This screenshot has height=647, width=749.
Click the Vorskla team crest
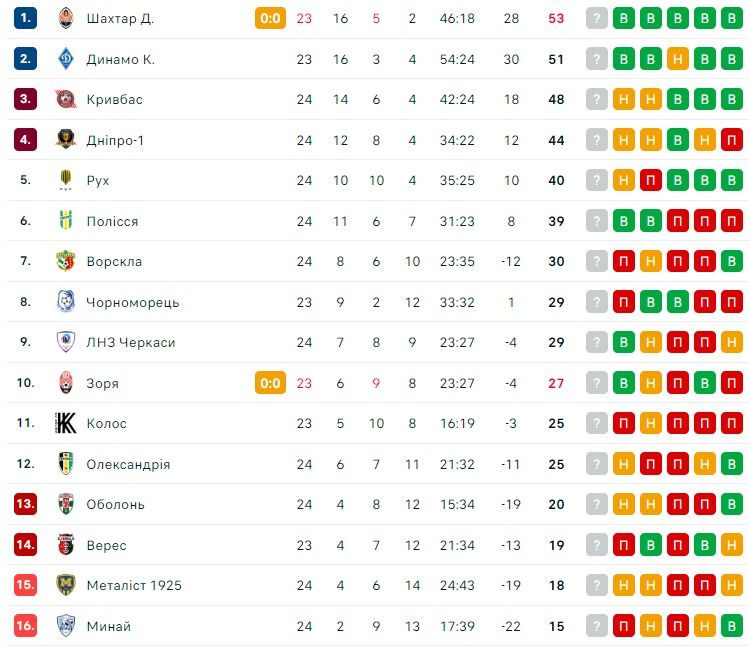coord(66,261)
